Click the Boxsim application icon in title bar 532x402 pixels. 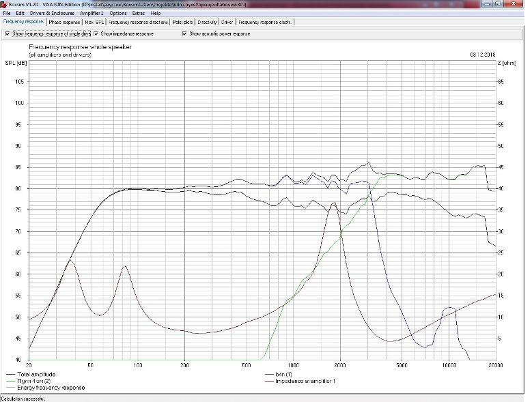[x=4, y=3]
